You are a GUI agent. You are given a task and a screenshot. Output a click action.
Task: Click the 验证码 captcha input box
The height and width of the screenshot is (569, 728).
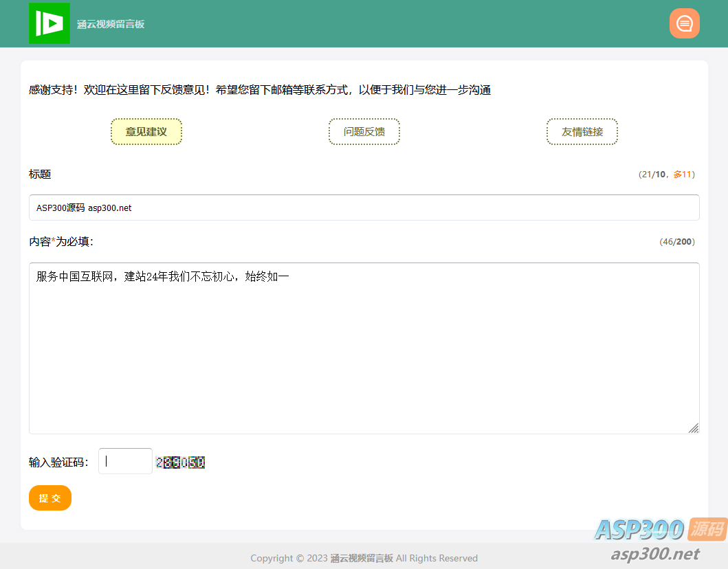[x=125, y=461]
